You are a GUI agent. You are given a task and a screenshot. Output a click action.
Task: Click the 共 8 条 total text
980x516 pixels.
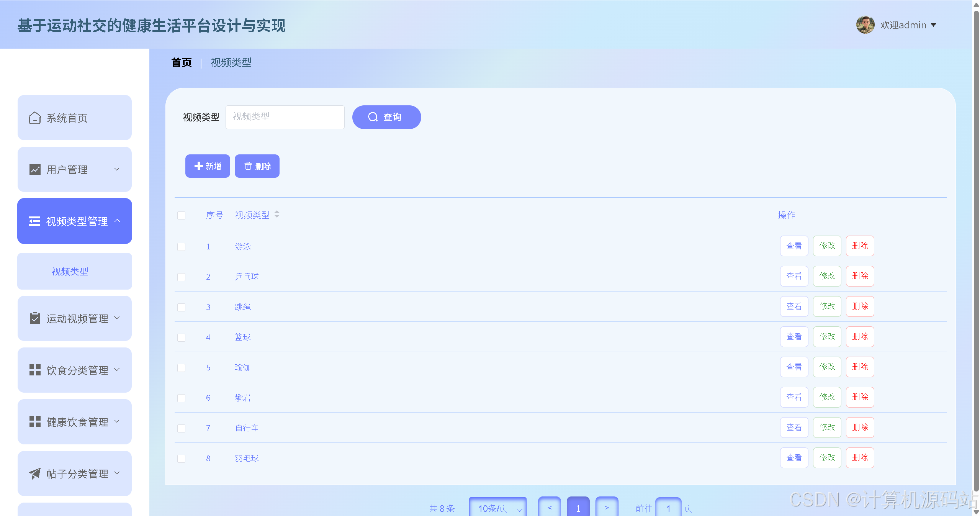tap(442, 508)
